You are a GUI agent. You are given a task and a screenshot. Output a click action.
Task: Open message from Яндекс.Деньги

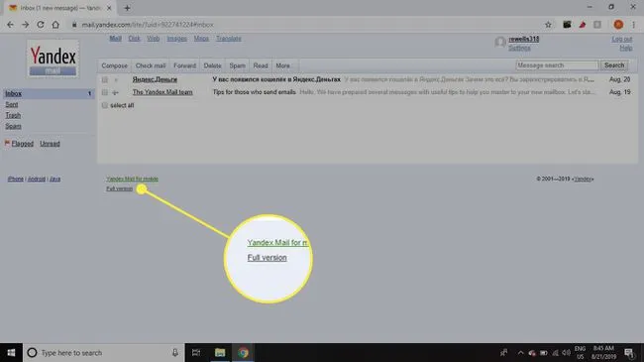click(x=155, y=79)
